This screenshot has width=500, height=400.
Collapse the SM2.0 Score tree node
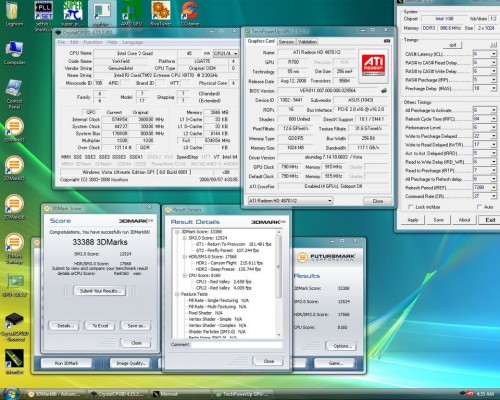pos(184,238)
